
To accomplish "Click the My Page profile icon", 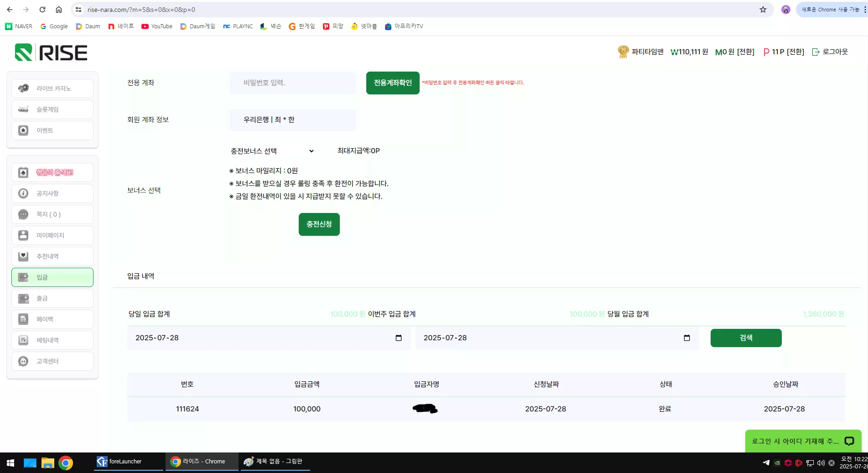I will tap(23, 235).
